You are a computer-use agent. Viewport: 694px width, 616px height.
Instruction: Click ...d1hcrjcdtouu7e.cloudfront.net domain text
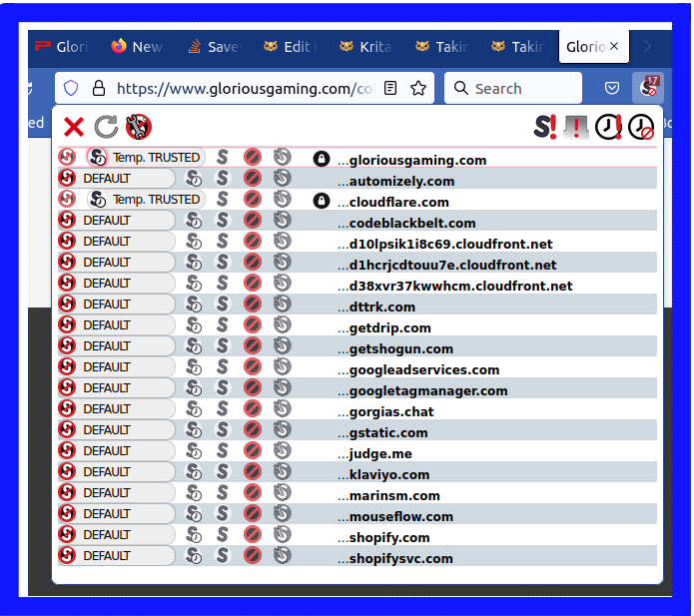coord(447,266)
